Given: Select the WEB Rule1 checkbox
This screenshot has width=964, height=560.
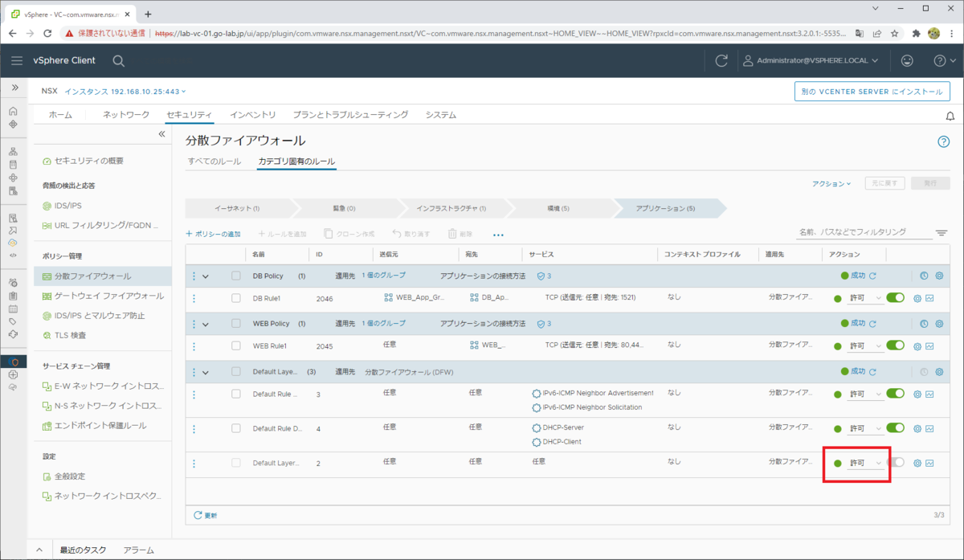Looking at the screenshot, I should click(236, 346).
